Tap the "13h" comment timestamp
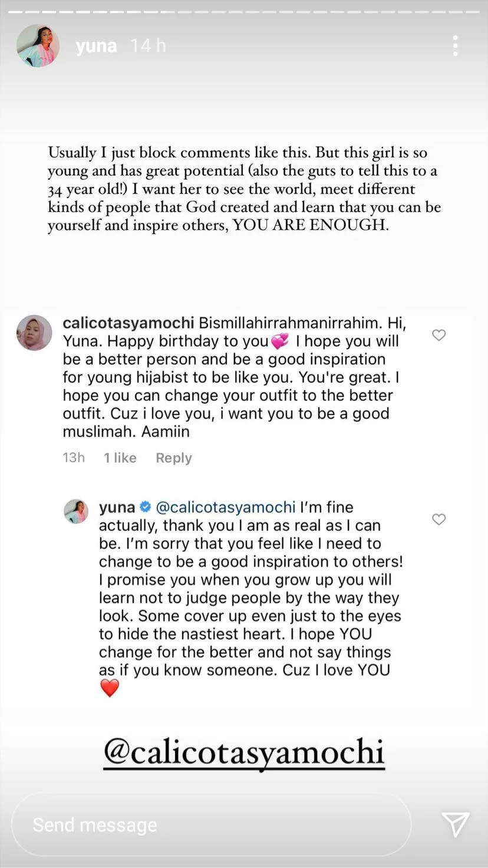 pos(74,458)
